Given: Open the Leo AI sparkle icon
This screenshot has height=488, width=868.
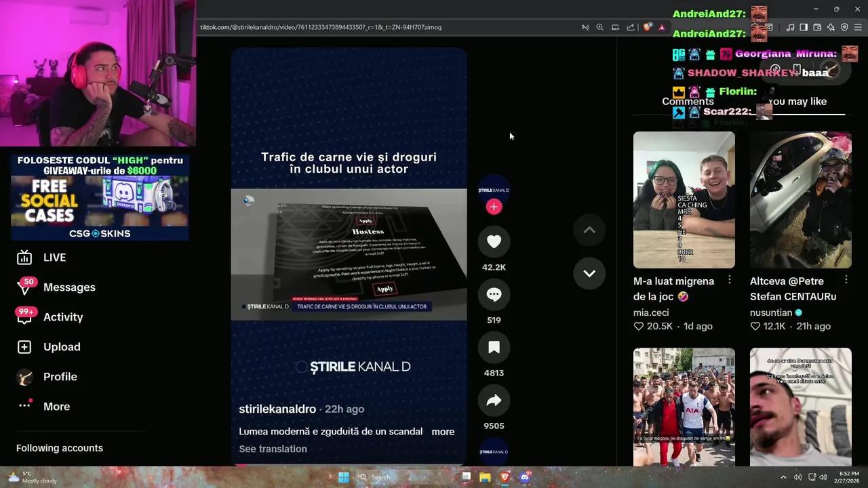Looking at the screenshot, I should point(831,27).
